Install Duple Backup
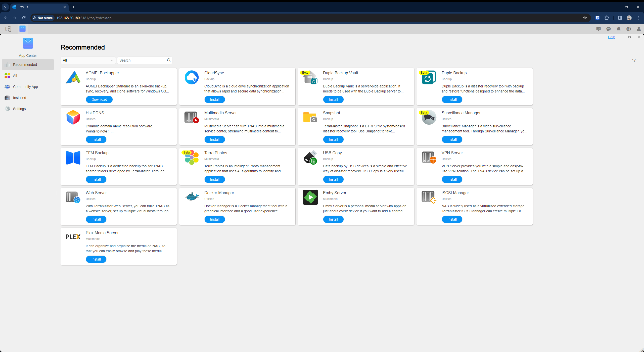Screen dimensions: 644x352 coord(452,99)
